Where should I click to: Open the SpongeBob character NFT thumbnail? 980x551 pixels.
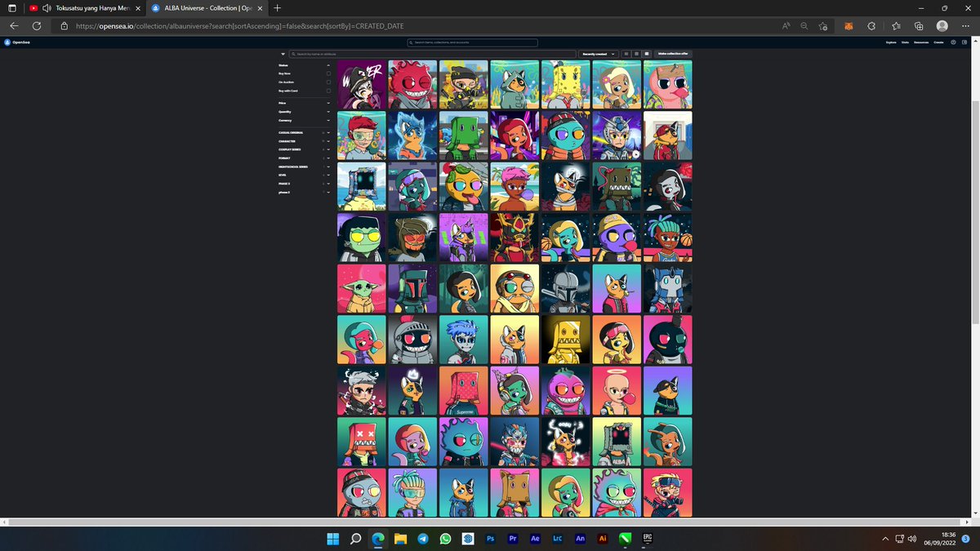(x=566, y=84)
